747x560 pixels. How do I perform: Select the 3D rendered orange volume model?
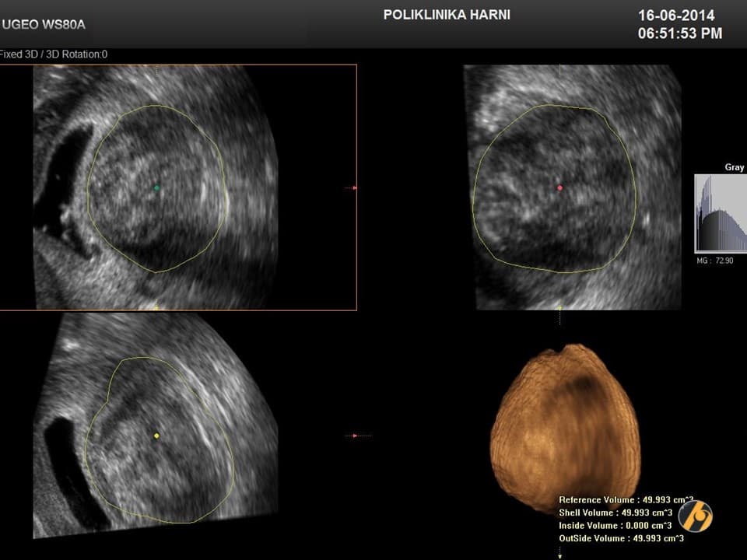(x=564, y=428)
